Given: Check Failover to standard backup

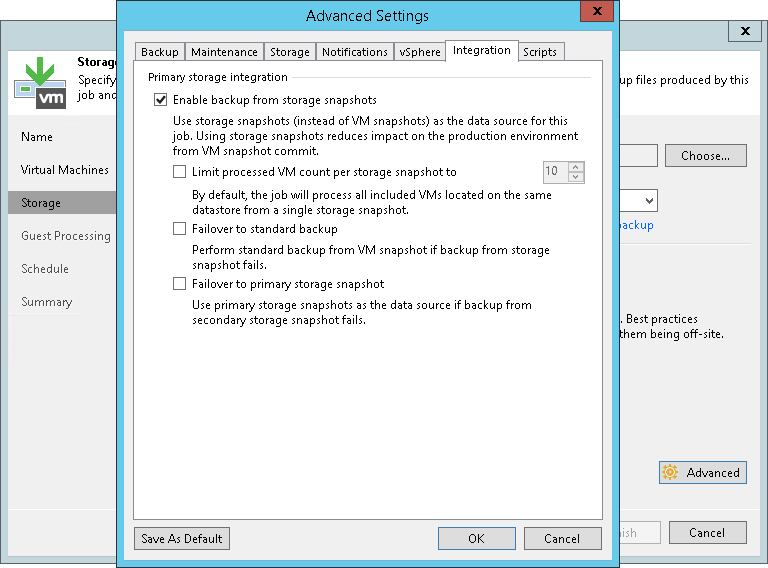Looking at the screenshot, I should [180, 229].
